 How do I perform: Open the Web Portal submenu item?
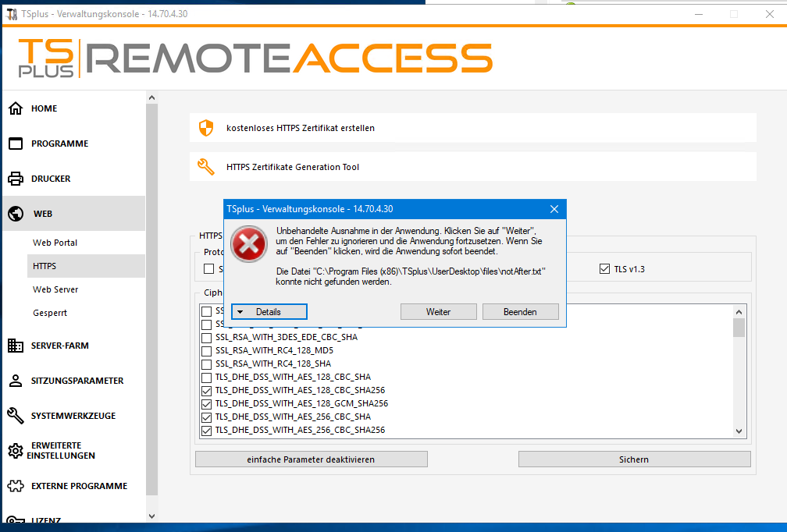pyautogui.click(x=55, y=243)
